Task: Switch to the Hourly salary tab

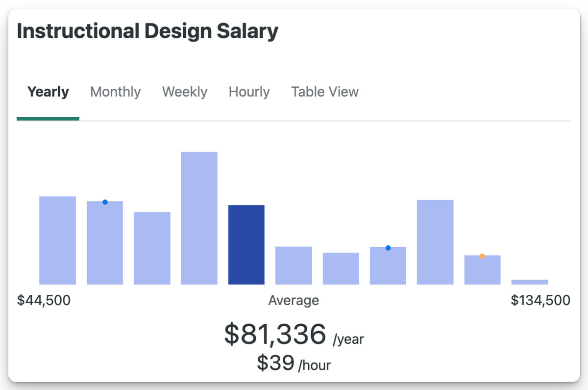Action: tap(249, 92)
